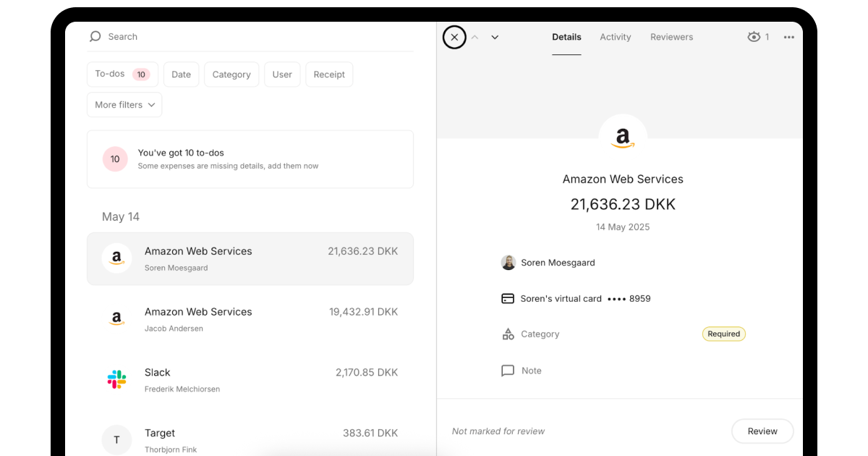Switch to the Reviewers tab
This screenshot has width=868, height=456.
[671, 37]
